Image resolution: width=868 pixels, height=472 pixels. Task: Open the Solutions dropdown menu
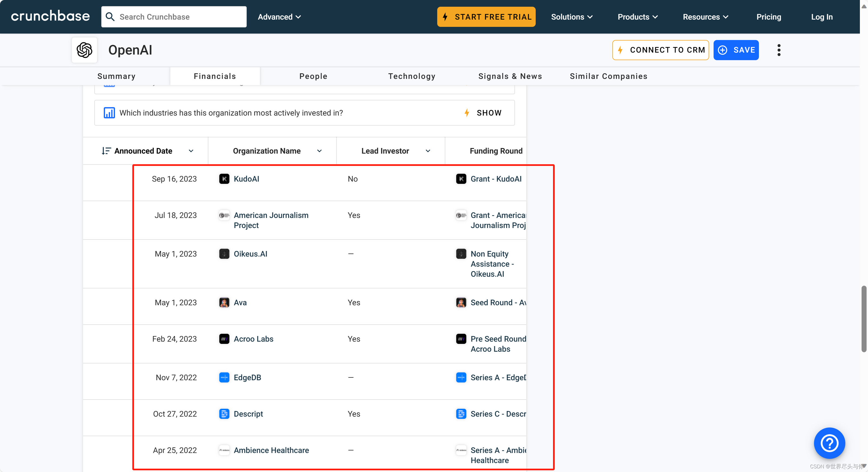(x=572, y=17)
